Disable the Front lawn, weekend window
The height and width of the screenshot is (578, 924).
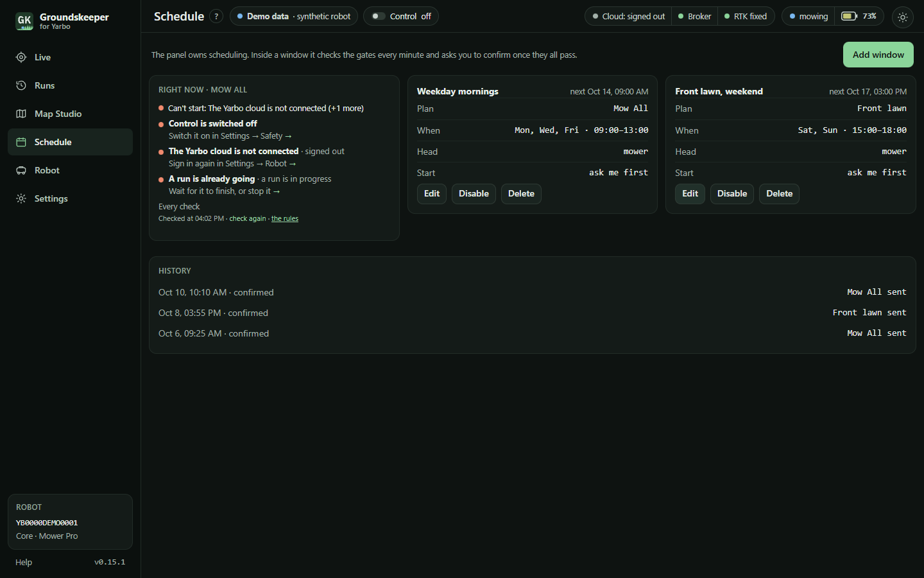732,194
